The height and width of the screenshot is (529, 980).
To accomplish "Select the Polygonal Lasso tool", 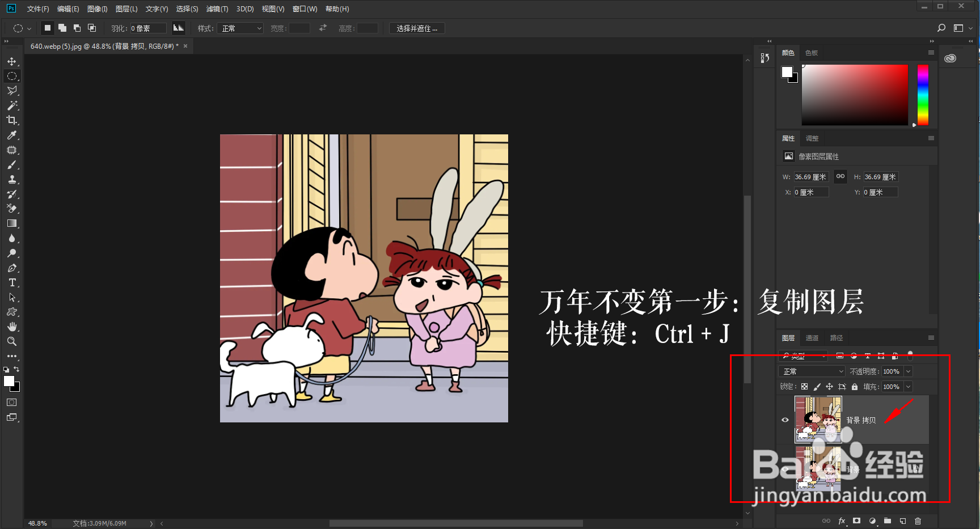I will coord(12,91).
